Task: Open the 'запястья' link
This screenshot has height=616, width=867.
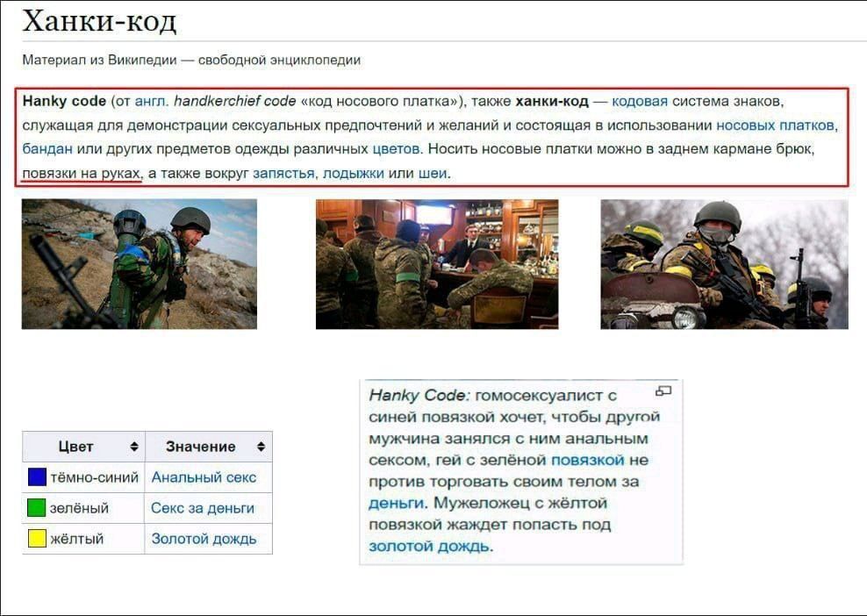Action: [283, 173]
